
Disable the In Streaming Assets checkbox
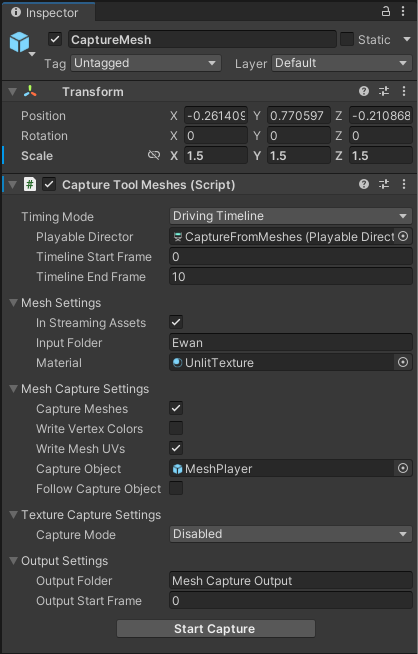click(x=176, y=322)
